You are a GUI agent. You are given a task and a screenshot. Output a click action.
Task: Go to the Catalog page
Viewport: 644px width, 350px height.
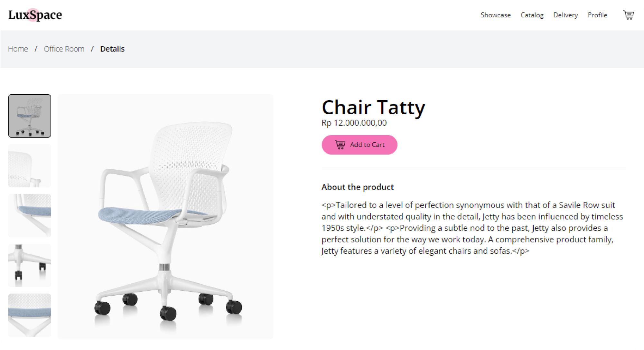pyautogui.click(x=532, y=15)
